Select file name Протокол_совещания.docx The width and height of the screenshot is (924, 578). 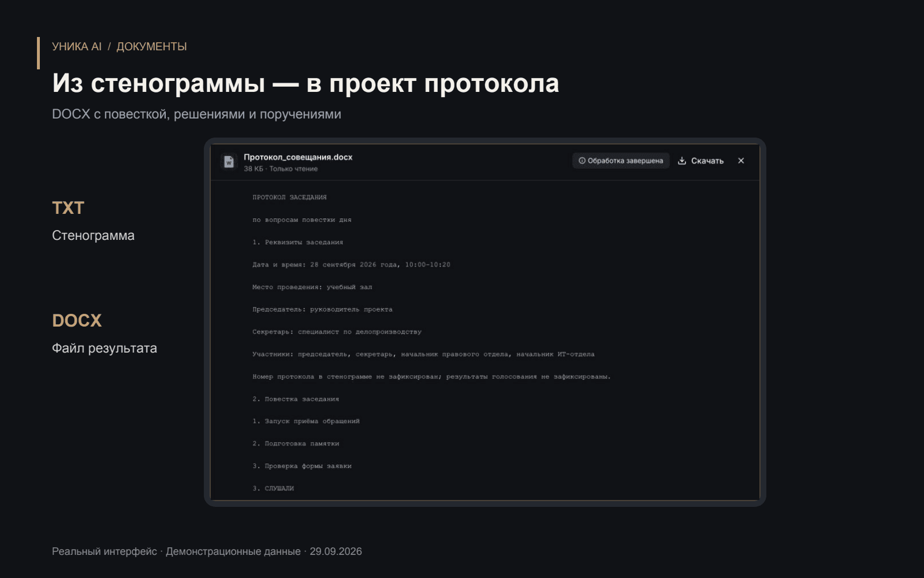click(x=298, y=157)
